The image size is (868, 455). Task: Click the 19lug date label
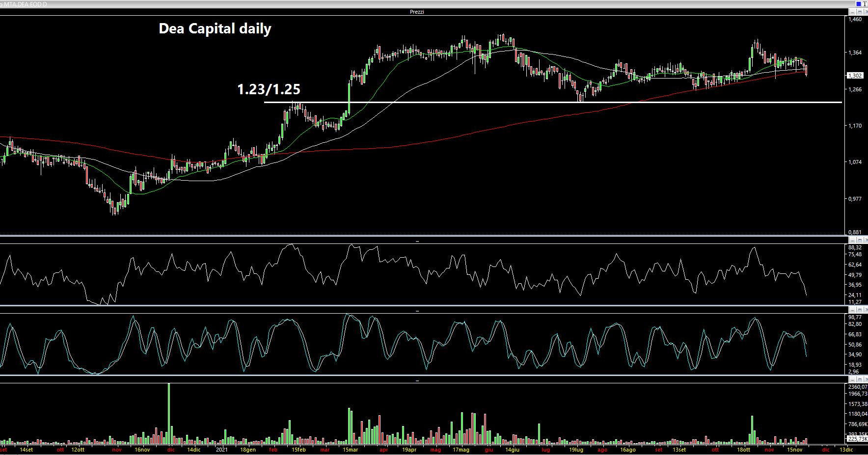coord(576,450)
